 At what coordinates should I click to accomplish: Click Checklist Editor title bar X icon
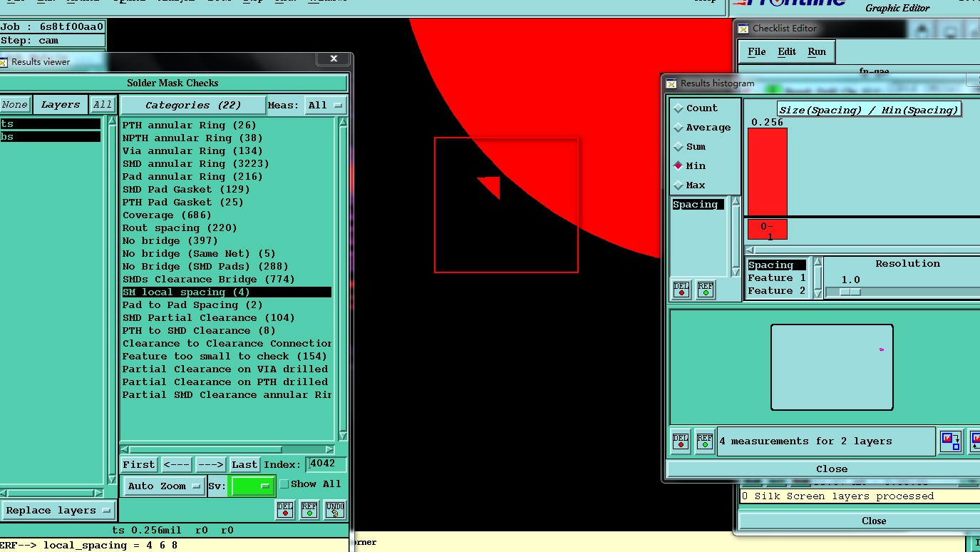pos(743,29)
